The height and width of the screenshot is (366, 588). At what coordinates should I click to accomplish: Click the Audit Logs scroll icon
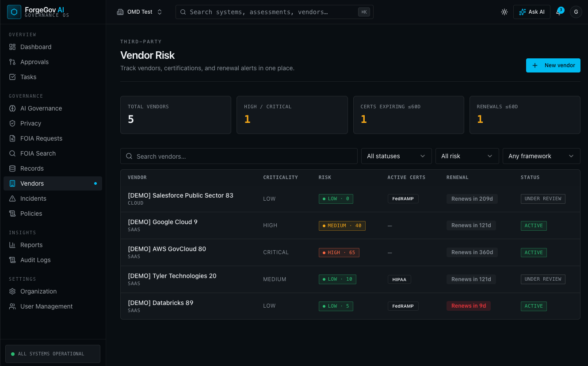coord(12,260)
